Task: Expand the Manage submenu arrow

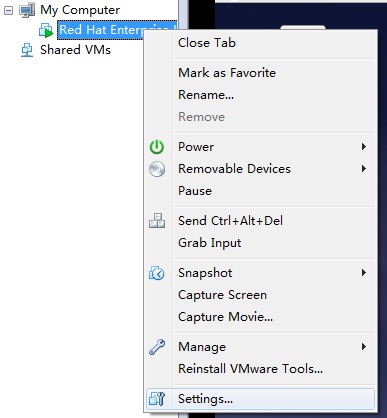Action: coord(364,347)
